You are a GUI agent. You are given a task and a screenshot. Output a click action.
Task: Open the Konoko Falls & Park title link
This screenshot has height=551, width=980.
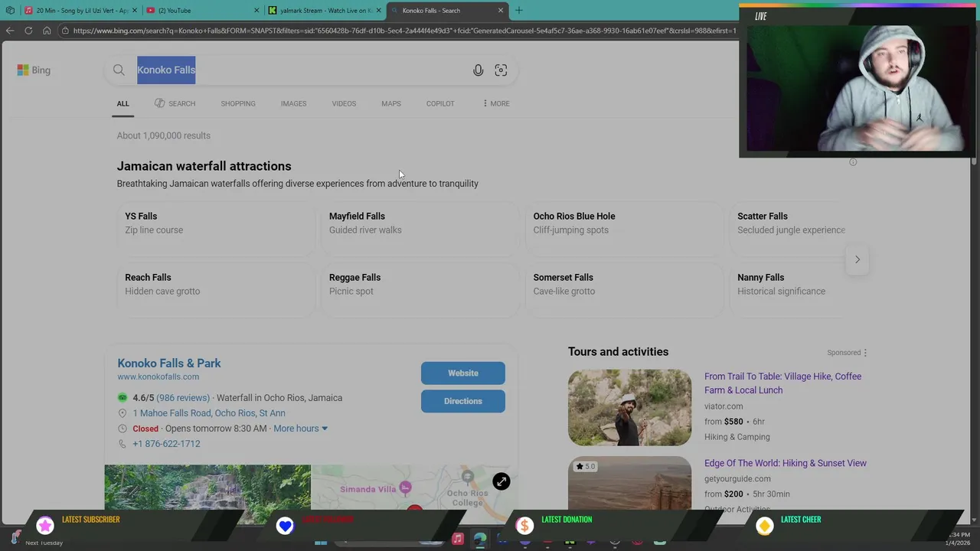[x=169, y=364]
